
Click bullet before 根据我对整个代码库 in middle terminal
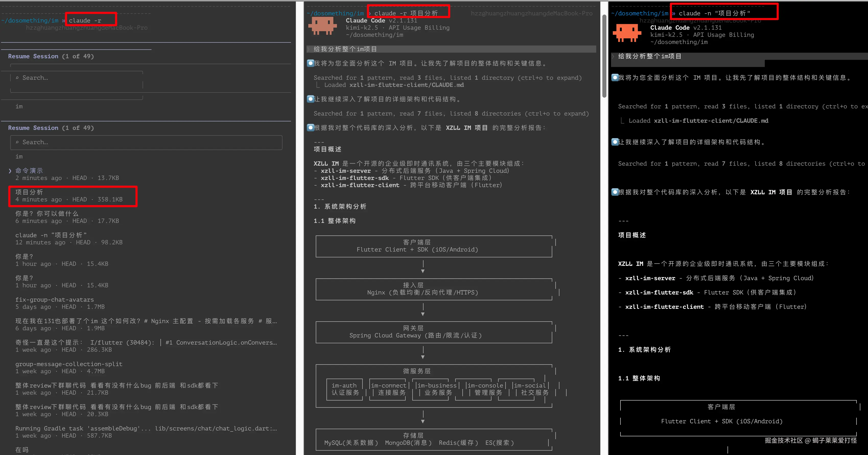(x=310, y=128)
